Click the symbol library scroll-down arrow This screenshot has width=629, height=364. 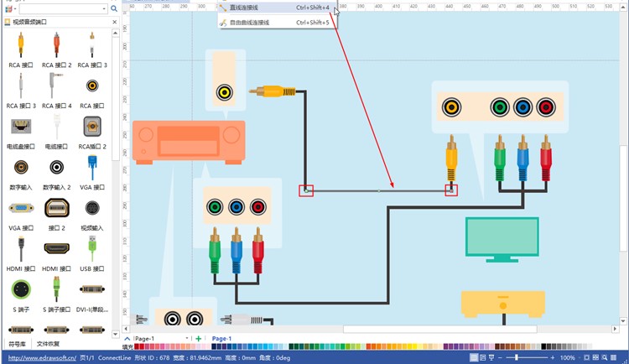(x=116, y=334)
